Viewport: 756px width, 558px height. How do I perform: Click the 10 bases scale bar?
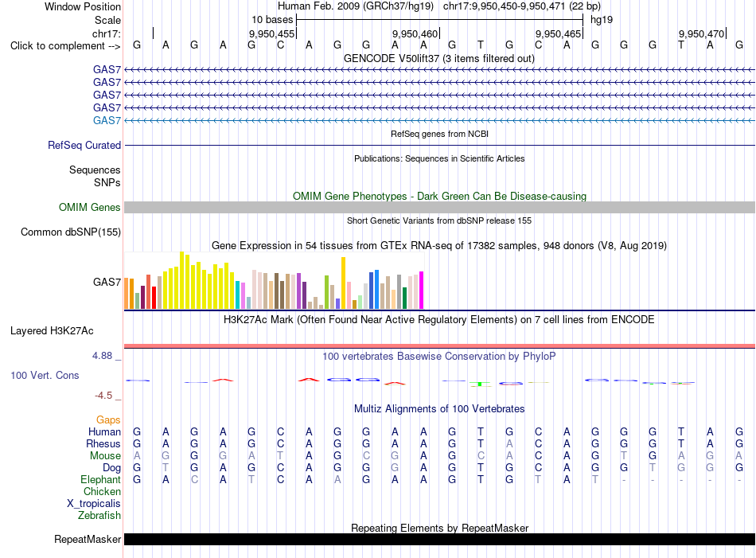click(439, 20)
